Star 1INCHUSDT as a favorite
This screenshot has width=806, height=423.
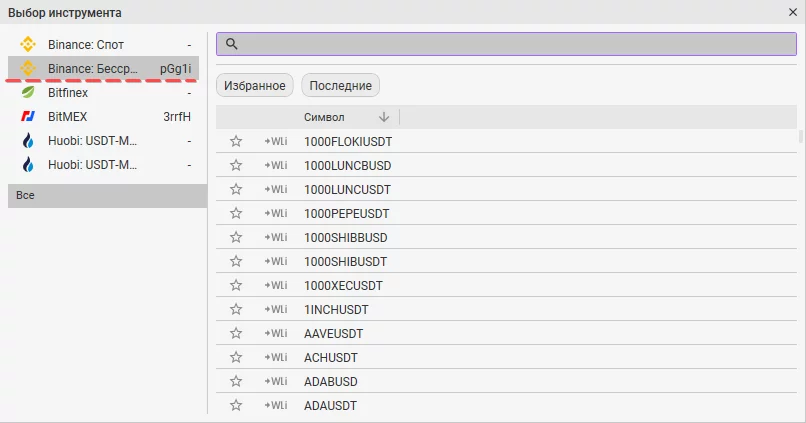point(236,309)
